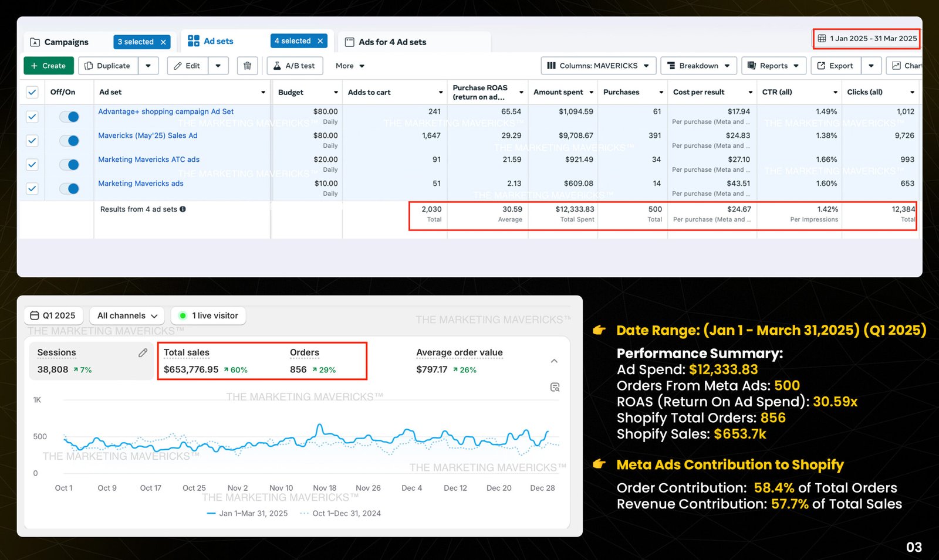
Task: Open the Q1 2025 date selector
Action: 53,315
